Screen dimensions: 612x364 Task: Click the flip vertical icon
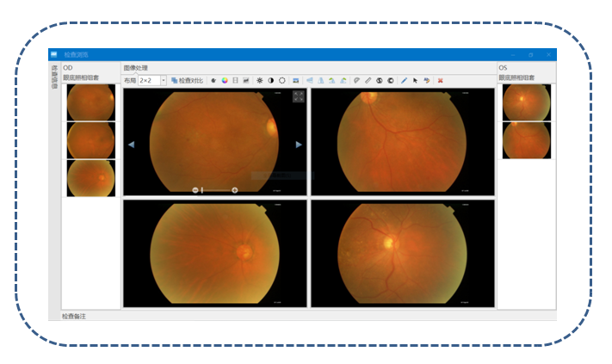point(321,80)
